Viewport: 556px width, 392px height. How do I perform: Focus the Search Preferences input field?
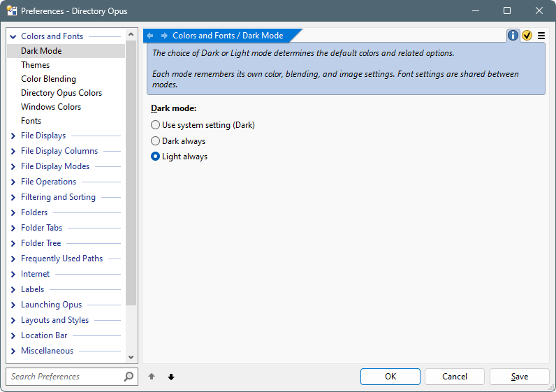(x=63, y=377)
